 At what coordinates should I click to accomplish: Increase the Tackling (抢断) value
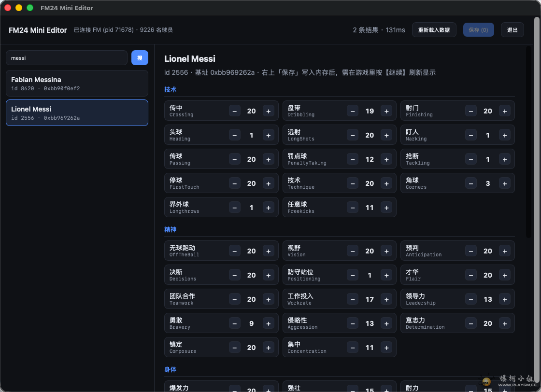[505, 159]
